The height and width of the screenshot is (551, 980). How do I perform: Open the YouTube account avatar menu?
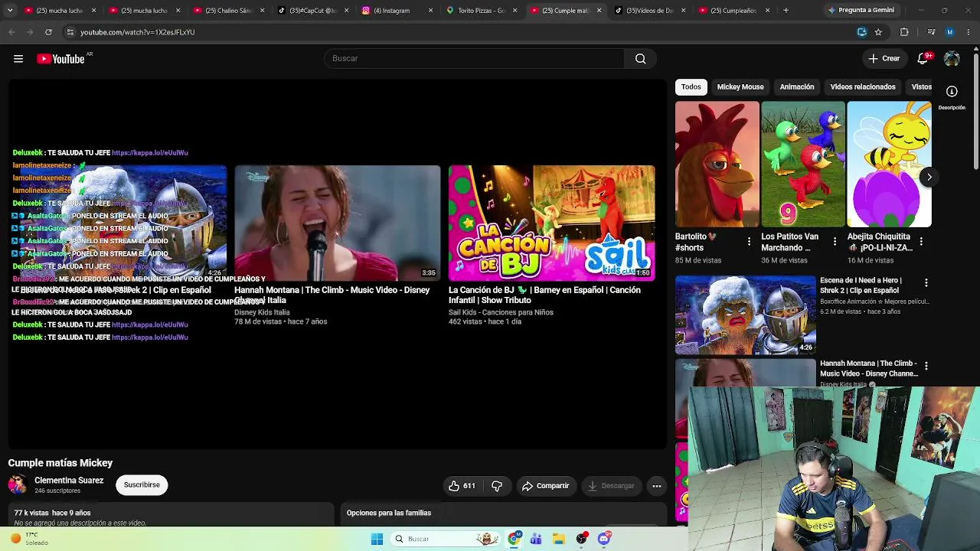coord(952,59)
